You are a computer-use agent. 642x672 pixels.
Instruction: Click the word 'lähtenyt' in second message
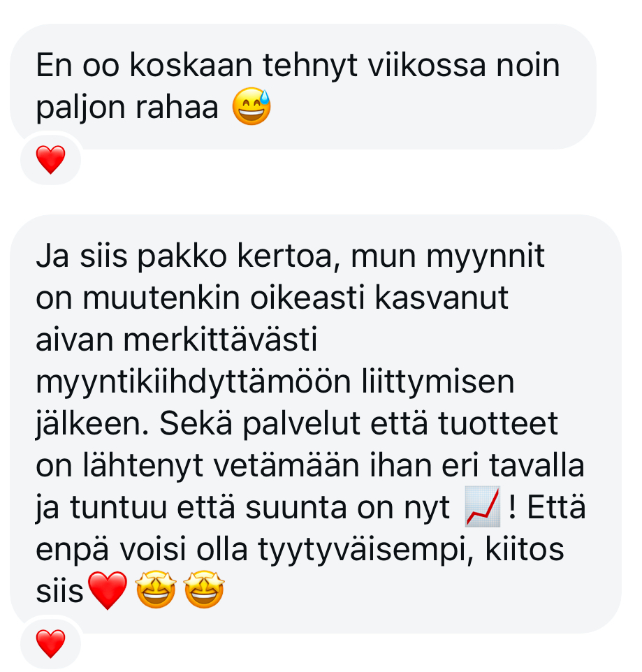pyautogui.click(x=143, y=467)
